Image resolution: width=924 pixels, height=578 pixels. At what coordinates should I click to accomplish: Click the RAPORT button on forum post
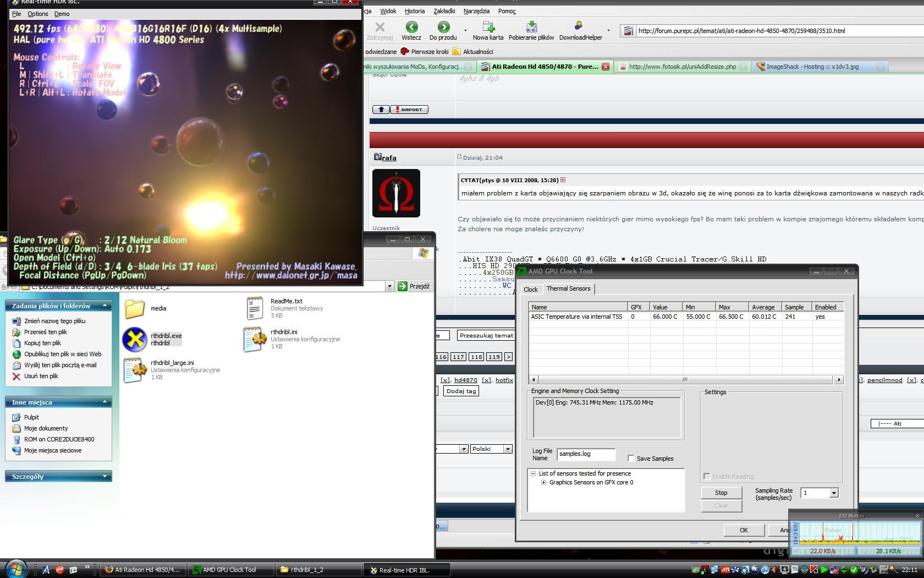coord(409,110)
